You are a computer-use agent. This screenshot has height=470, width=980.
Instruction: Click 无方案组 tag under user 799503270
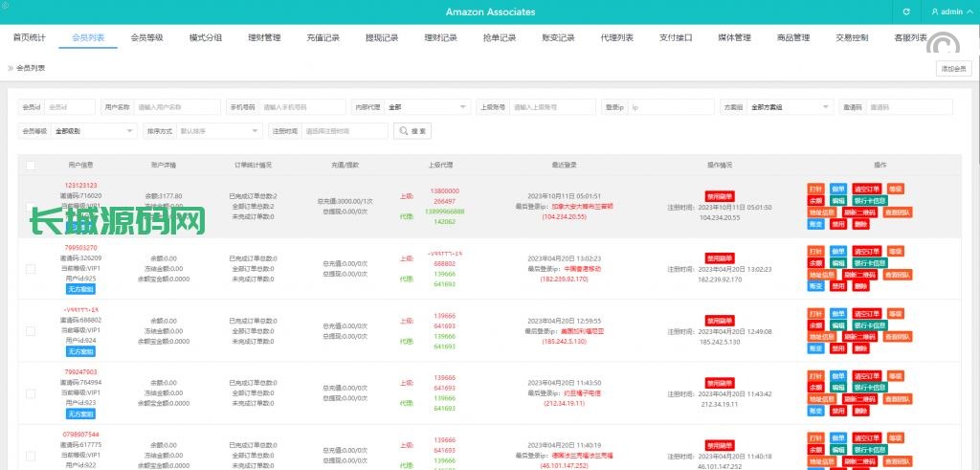80,287
